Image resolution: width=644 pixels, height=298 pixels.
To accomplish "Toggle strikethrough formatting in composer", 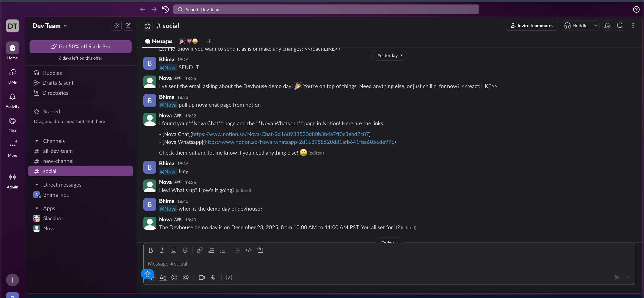I will pos(185,250).
